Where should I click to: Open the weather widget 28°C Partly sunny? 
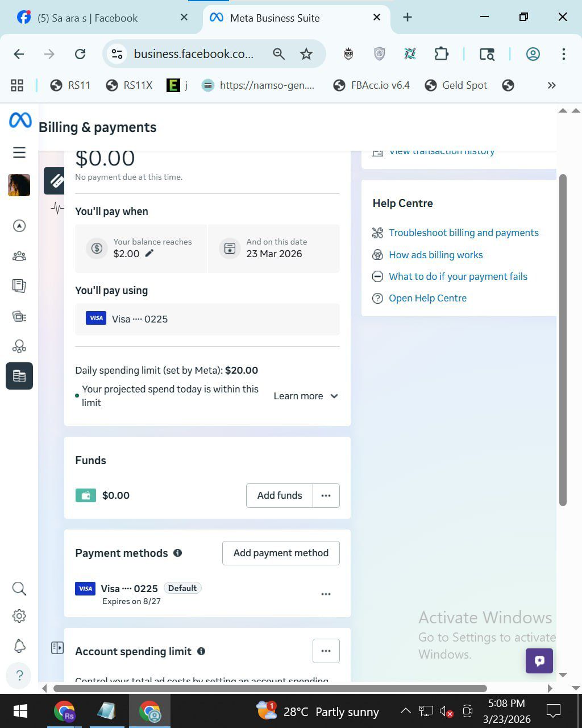317,711
